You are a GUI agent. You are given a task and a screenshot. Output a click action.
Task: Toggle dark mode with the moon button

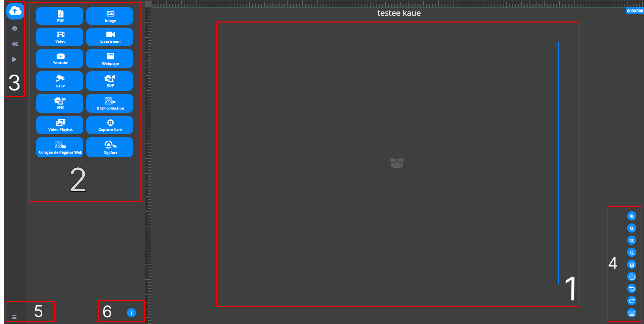[632, 252]
